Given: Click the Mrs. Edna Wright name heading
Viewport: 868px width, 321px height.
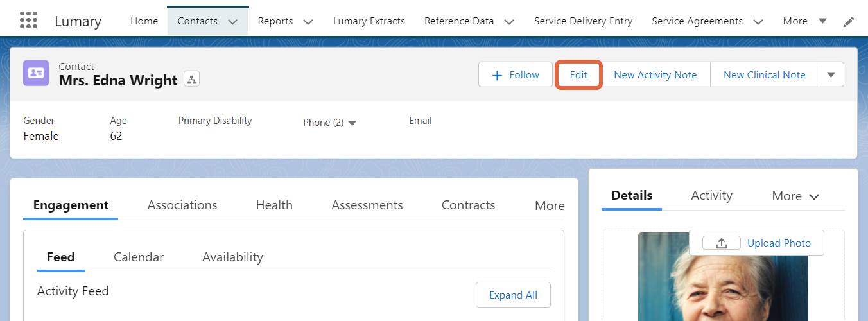Looking at the screenshot, I should [x=118, y=80].
